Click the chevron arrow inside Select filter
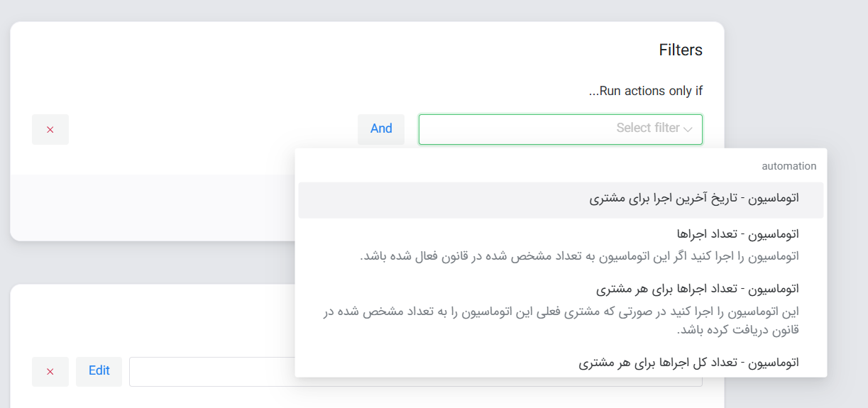Image resolution: width=868 pixels, height=408 pixels. [688, 129]
